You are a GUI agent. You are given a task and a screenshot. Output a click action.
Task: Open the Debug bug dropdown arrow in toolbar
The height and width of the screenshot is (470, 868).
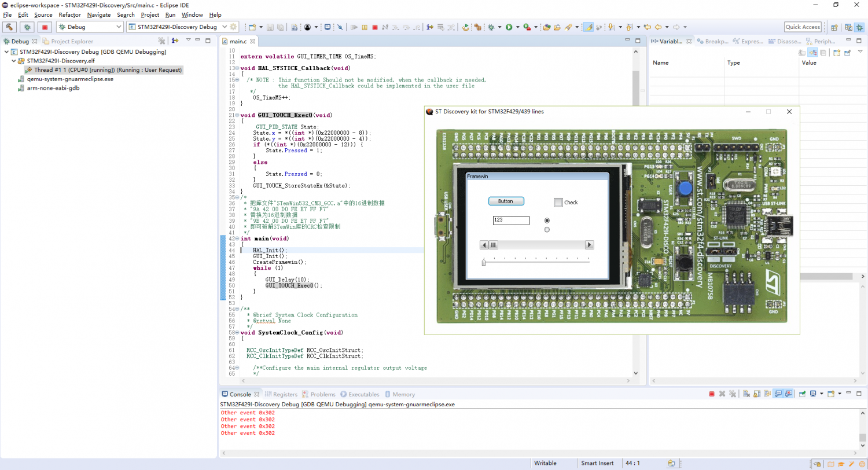pos(499,27)
